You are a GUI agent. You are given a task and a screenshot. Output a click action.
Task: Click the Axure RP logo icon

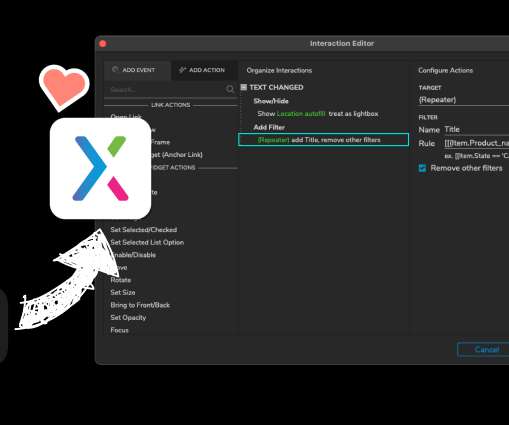click(100, 168)
